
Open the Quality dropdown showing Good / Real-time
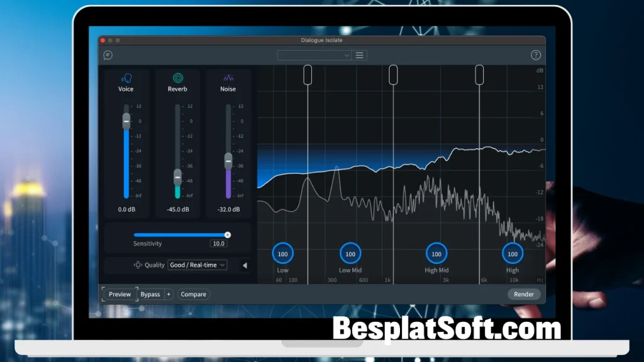pyautogui.click(x=197, y=265)
